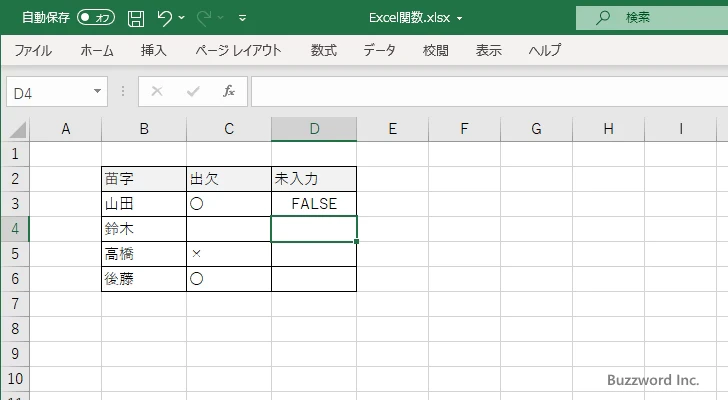Expand the Name Box dropdown arrow
The height and width of the screenshot is (400, 728).
[98, 91]
